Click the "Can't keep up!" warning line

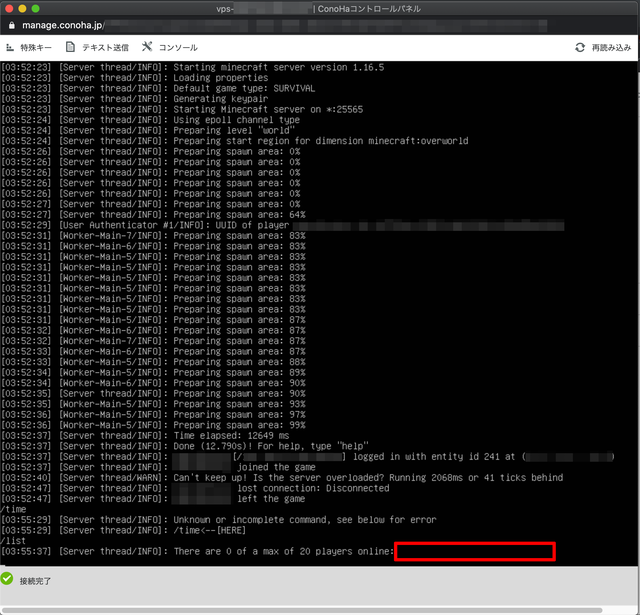(x=300, y=478)
